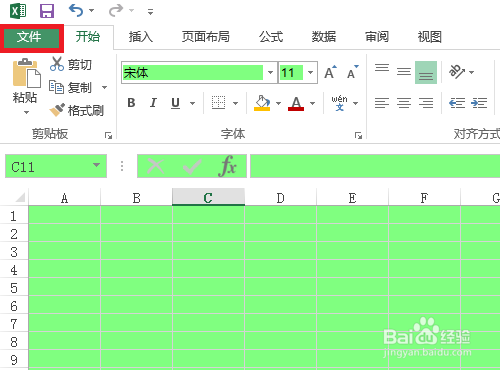Increase indent icon

[x=479, y=103]
